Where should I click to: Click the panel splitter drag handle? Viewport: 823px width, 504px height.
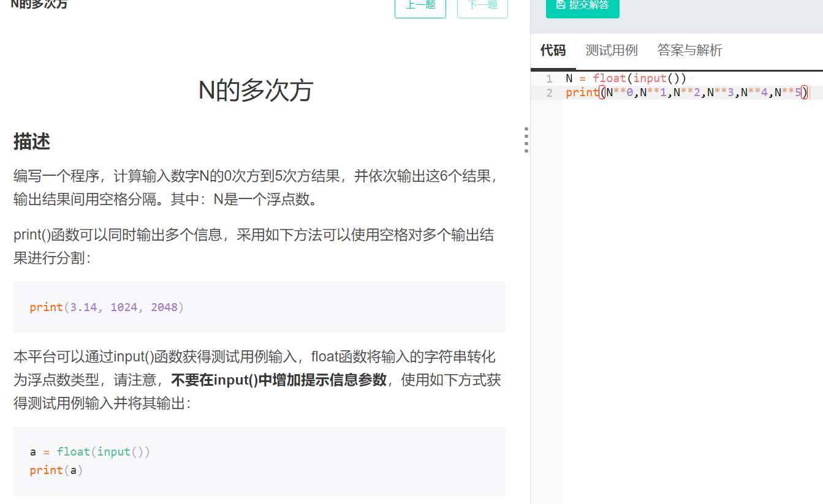526,140
